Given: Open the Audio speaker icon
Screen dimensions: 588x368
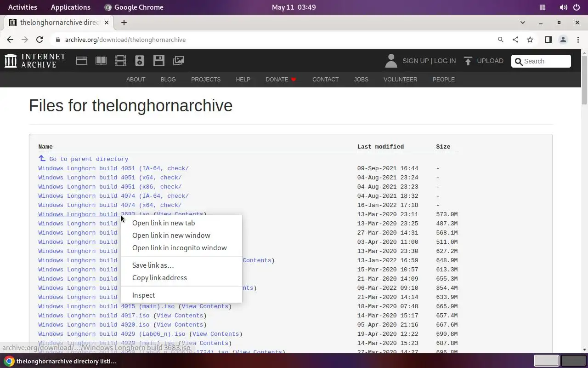Looking at the screenshot, I should tap(140, 61).
